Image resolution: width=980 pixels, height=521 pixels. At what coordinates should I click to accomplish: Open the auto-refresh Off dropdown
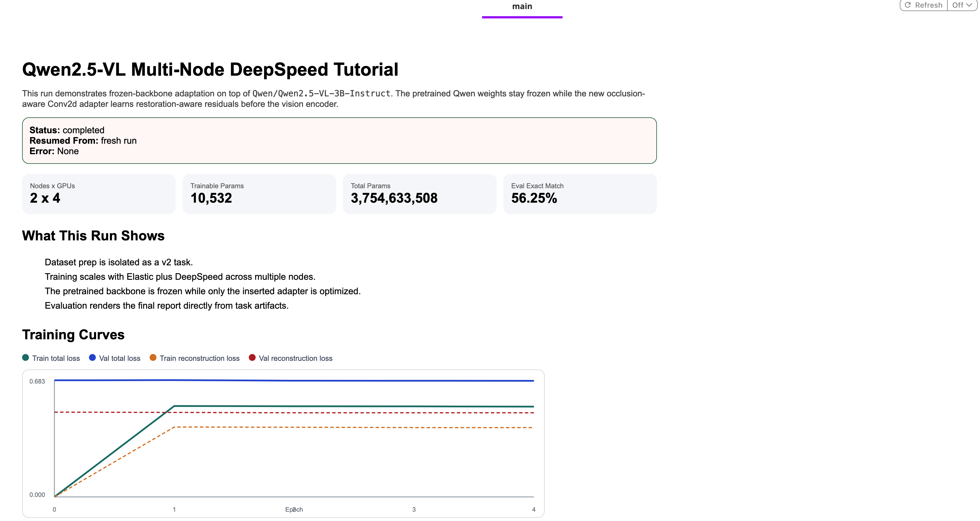961,5
